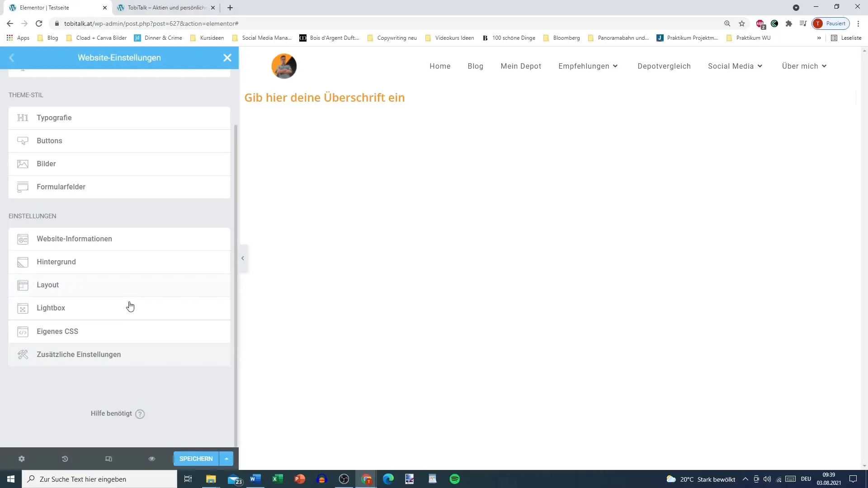Open Spotify from the taskbar
Viewport: 868px width, 488px height.
[x=455, y=479]
